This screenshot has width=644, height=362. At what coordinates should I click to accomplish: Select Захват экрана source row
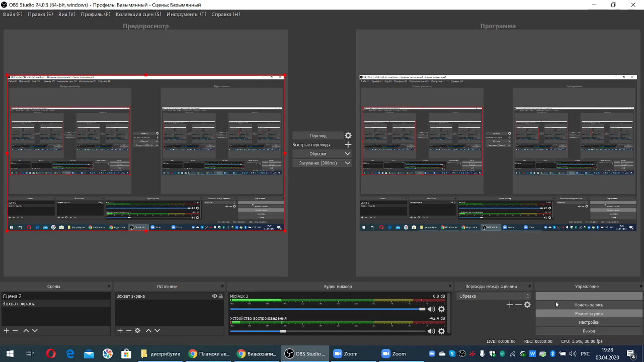coord(169,296)
